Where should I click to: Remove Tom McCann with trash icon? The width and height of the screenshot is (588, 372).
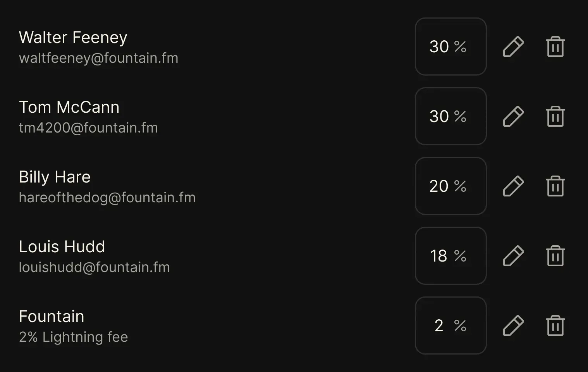555,116
